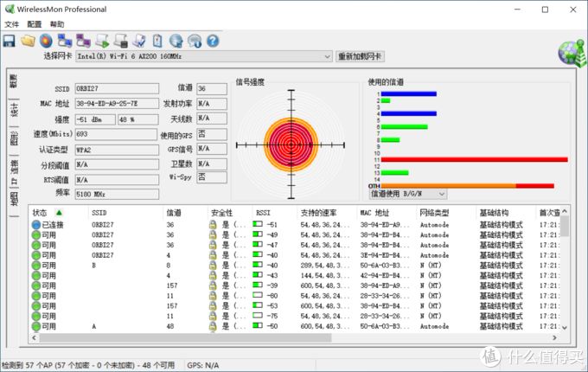Sort by the 支持的速率 column header

[318, 213]
